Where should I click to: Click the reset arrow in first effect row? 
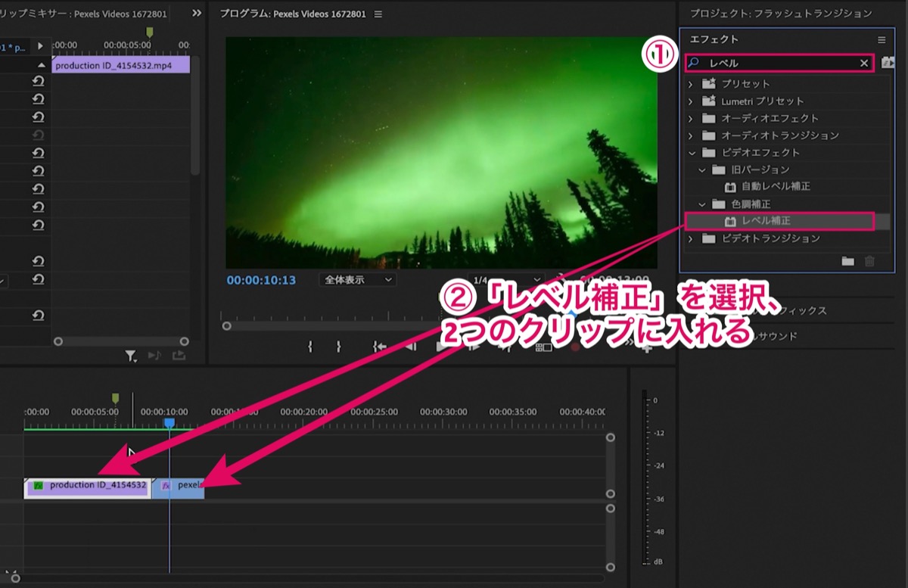38,80
